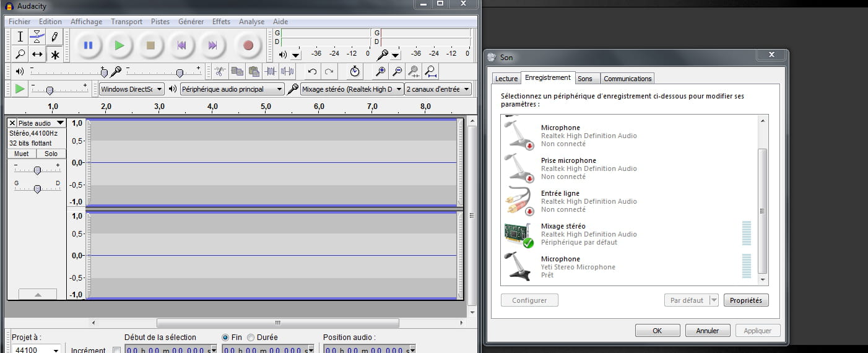
Task: Click the Record button in Audacity
Action: coord(248,45)
